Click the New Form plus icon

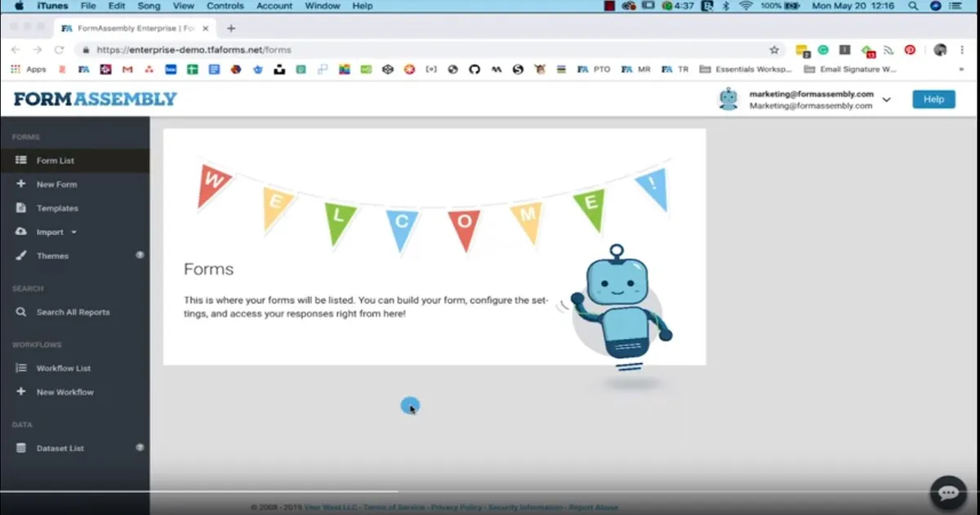coord(21,184)
